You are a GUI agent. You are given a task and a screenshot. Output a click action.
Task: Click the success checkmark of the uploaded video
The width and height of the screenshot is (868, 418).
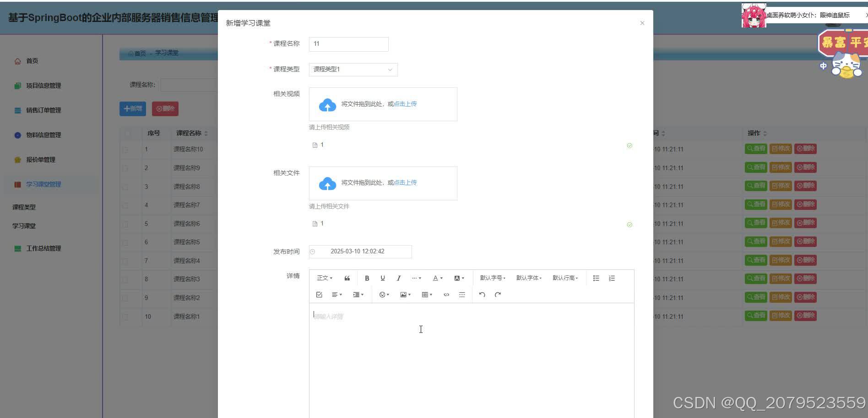click(x=629, y=145)
